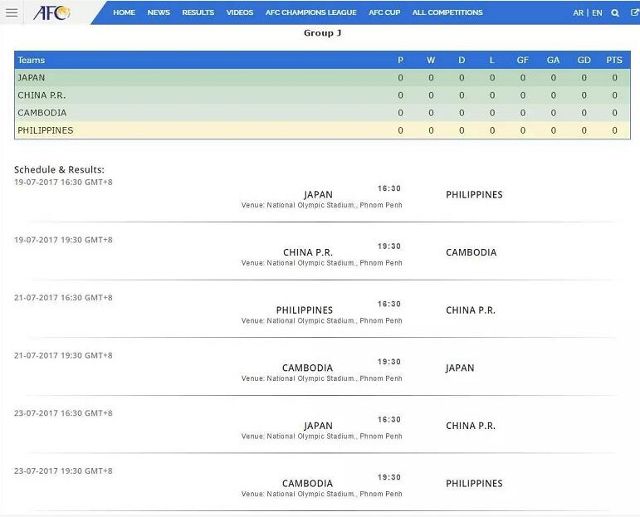Viewport: 640px width, 517px height.
Task: Click the Schedule & Results heading
Action: tap(59, 169)
